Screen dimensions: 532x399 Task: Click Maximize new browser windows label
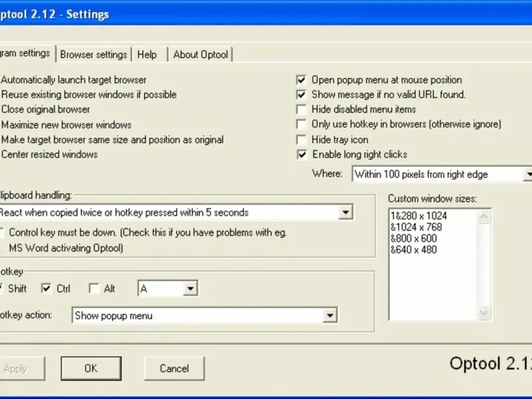[x=66, y=124]
